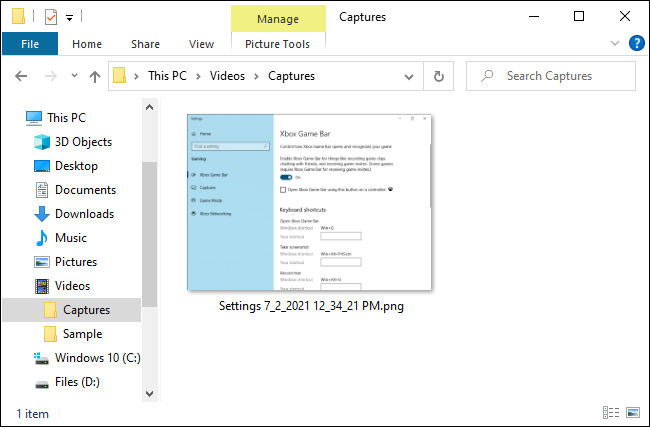Switch to the View ribbon tab
Image resolution: width=650 pixels, height=427 pixels.
pos(201,44)
